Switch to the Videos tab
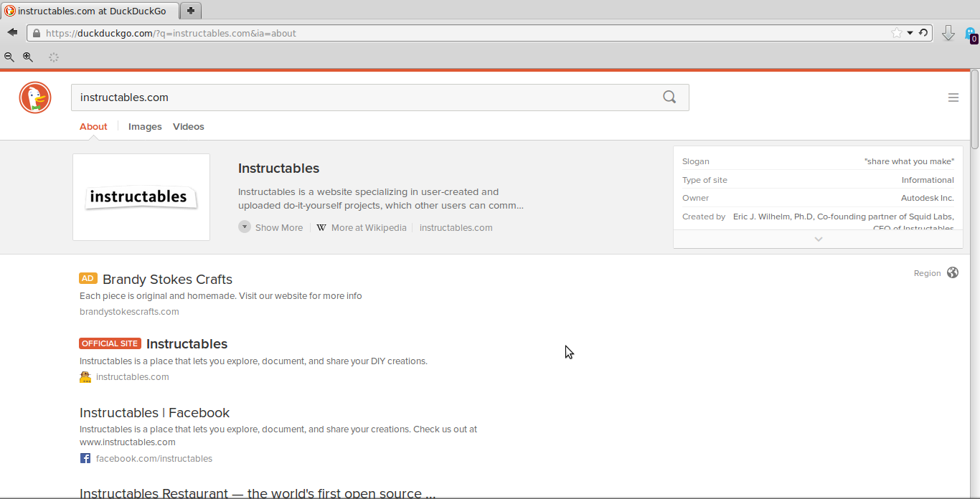The image size is (980, 499). 189,126
